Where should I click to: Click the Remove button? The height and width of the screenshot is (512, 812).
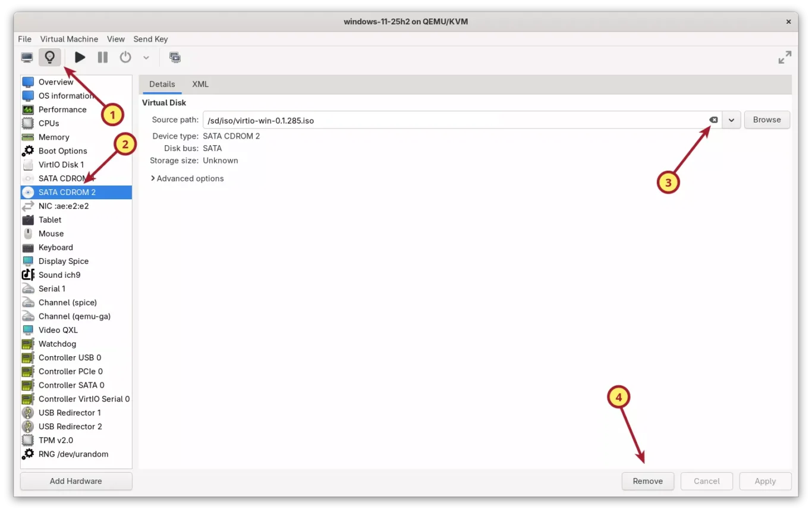point(648,481)
